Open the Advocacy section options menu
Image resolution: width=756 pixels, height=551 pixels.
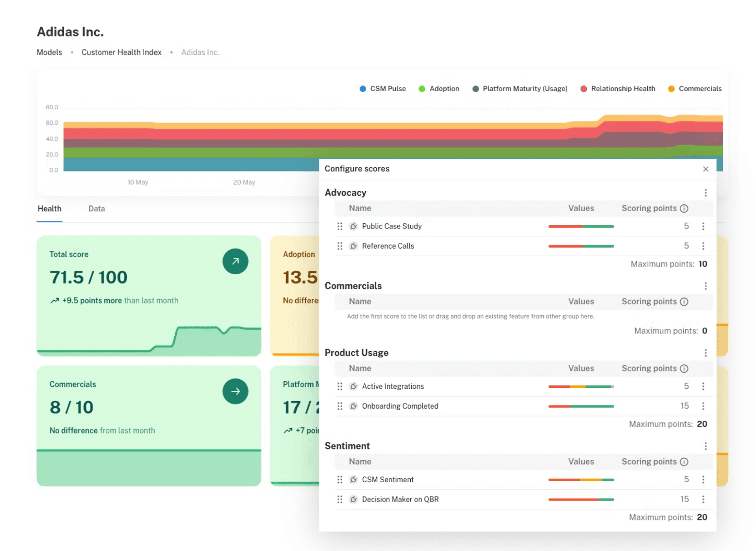(706, 193)
